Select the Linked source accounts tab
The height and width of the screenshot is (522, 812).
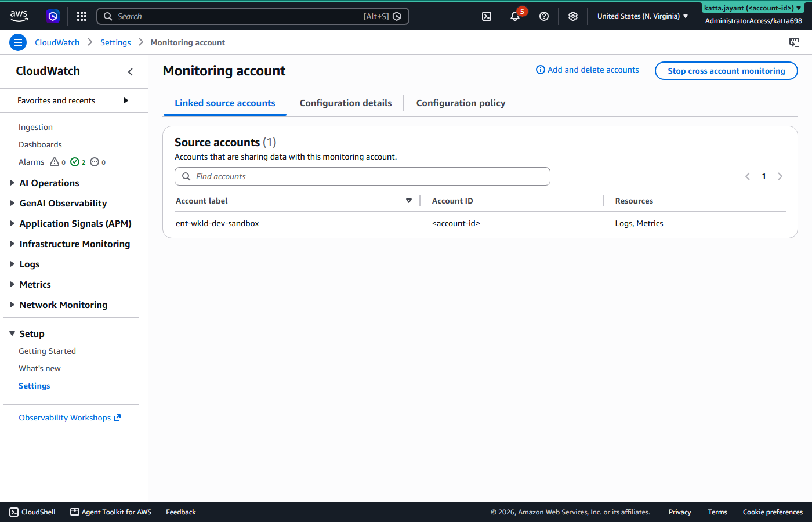(x=225, y=103)
